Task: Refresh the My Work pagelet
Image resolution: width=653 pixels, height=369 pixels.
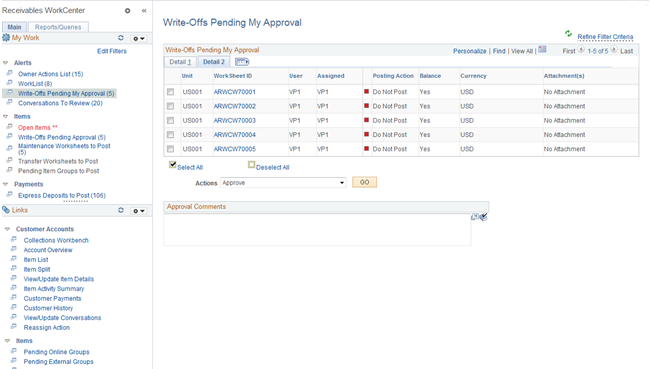Action: [121, 38]
